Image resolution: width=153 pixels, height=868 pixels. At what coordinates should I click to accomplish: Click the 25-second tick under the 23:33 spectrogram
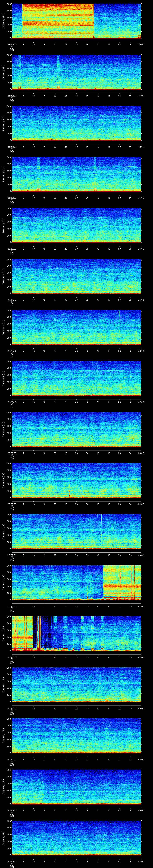click(66, 249)
